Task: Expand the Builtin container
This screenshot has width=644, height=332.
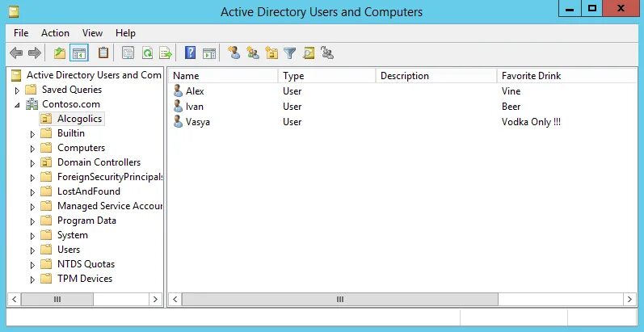Action: (33, 134)
